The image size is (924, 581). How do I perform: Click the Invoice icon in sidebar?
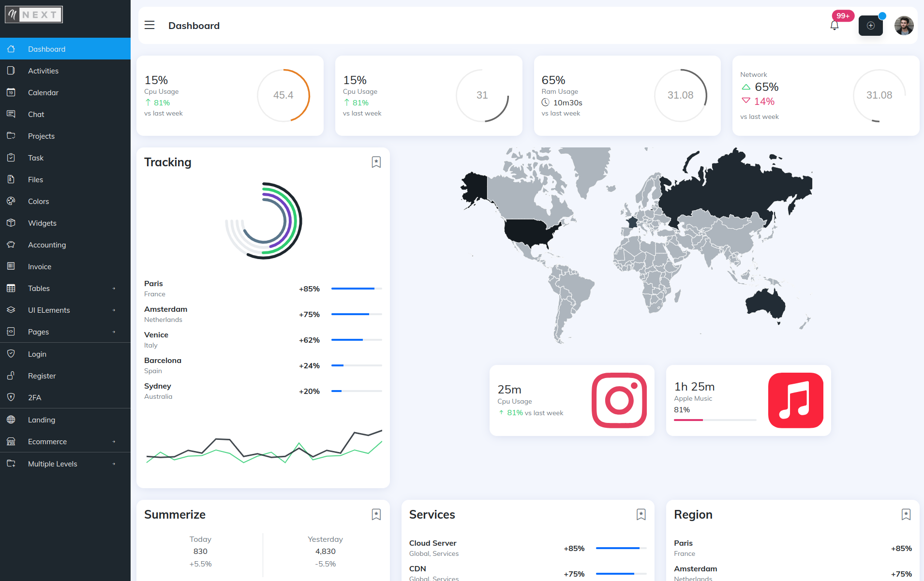click(x=11, y=266)
